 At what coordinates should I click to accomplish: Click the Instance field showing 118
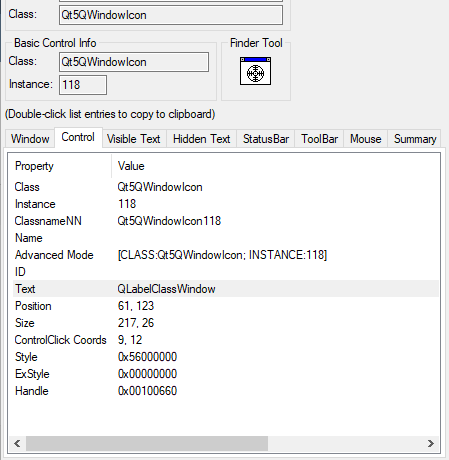83,85
